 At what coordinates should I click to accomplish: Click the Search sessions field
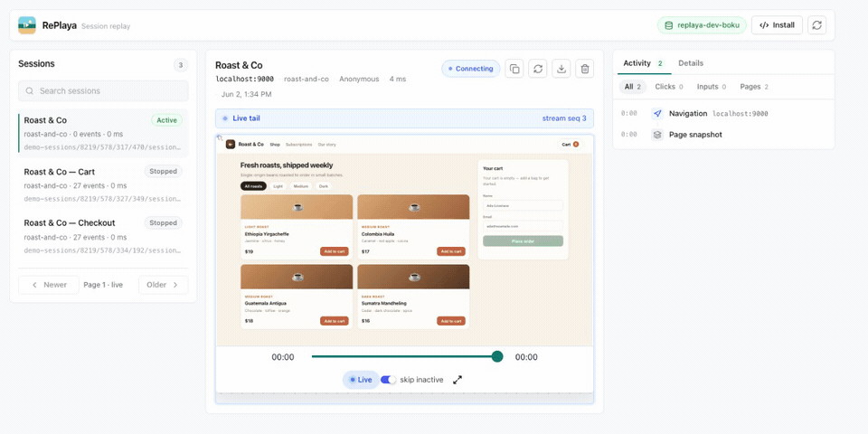103,90
